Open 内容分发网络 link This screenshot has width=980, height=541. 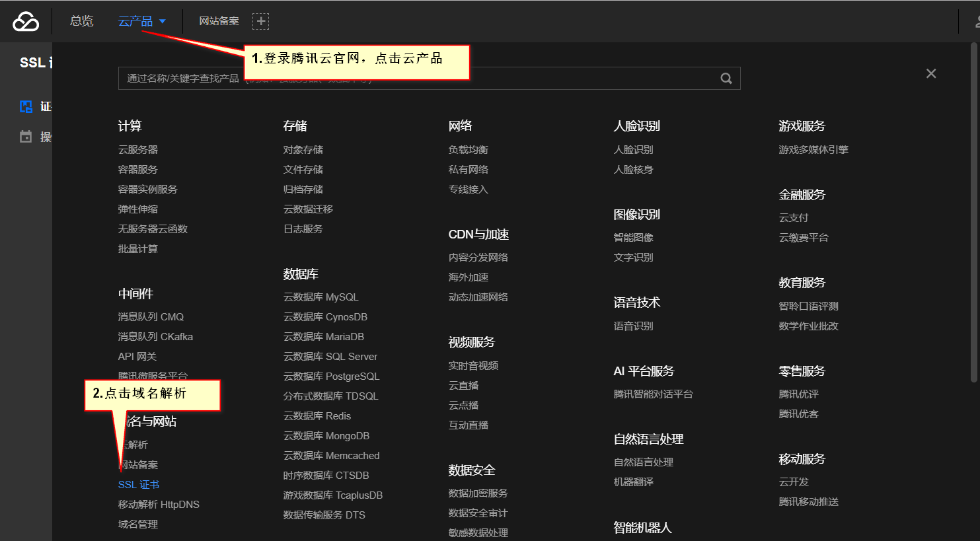point(478,258)
